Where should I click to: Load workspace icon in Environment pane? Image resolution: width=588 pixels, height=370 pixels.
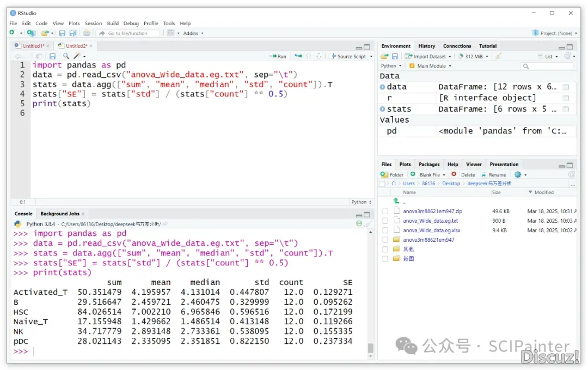point(384,56)
